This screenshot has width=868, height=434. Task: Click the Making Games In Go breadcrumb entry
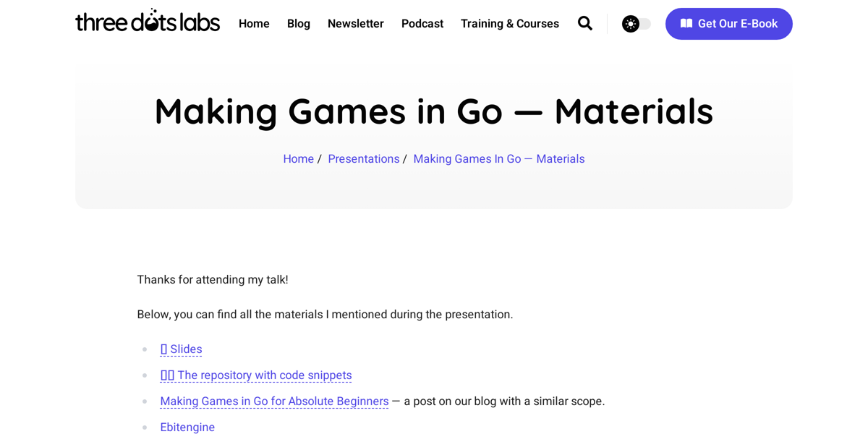pos(498,158)
